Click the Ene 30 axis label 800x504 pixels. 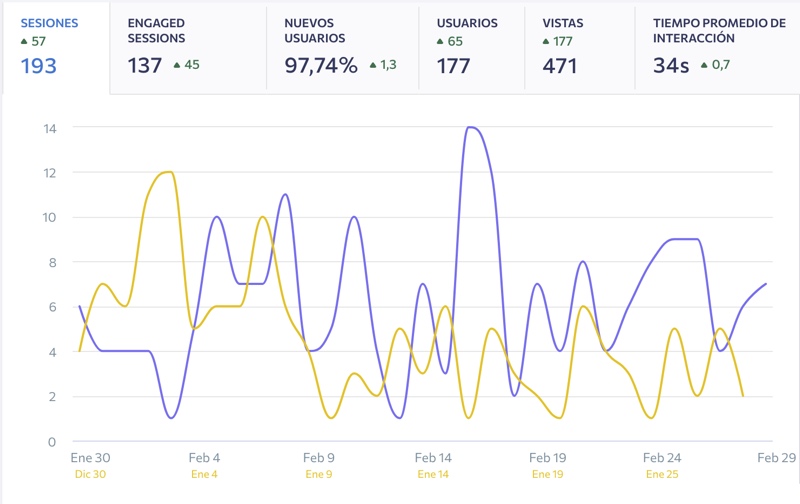point(90,458)
